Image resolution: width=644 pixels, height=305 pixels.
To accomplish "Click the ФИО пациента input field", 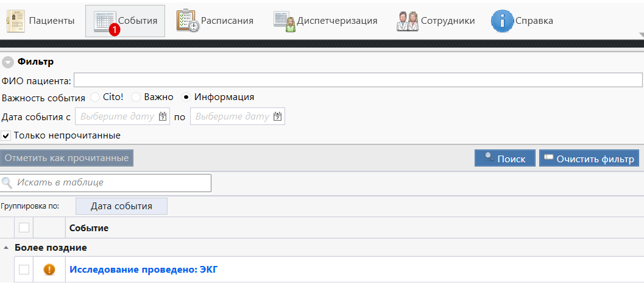I will click(x=358, y=81).
